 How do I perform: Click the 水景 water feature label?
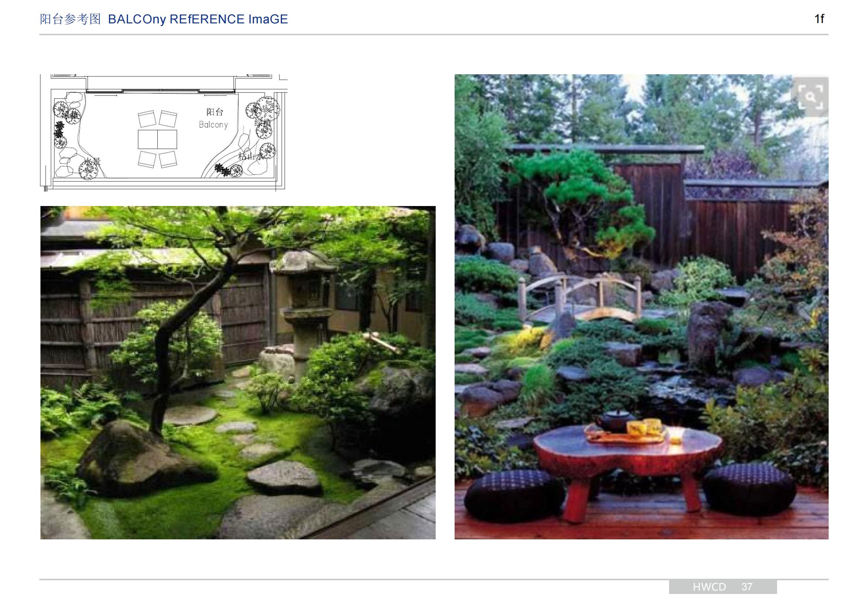pos(92,162)
